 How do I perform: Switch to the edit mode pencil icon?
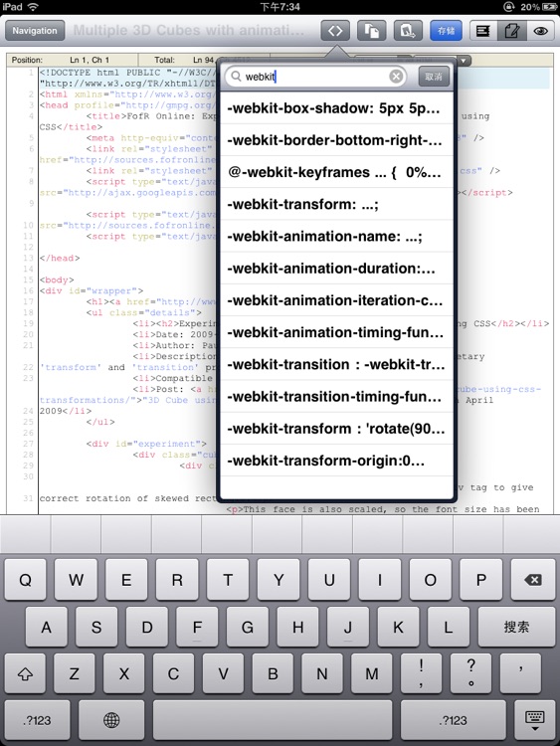tap(512, 31)
